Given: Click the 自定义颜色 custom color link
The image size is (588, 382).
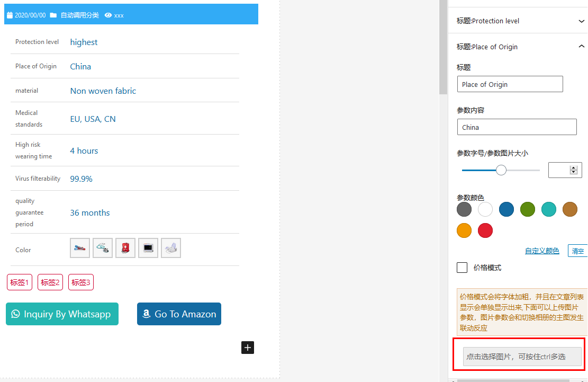Looking at the screenshot, I should (x=542, y=251).
